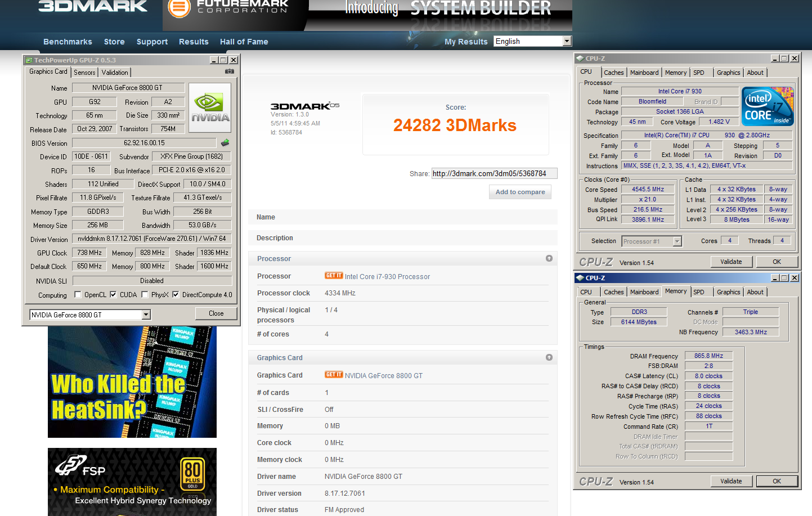Viewport: 812px width, 516px height.
Task: Minimize the bottom CPU-Z window
Action: (x=775, y=278)
